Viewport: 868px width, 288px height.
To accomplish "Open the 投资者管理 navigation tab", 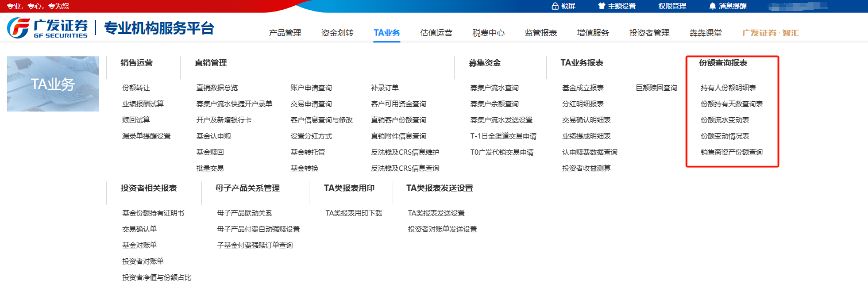I will click(x=649, y=33).
